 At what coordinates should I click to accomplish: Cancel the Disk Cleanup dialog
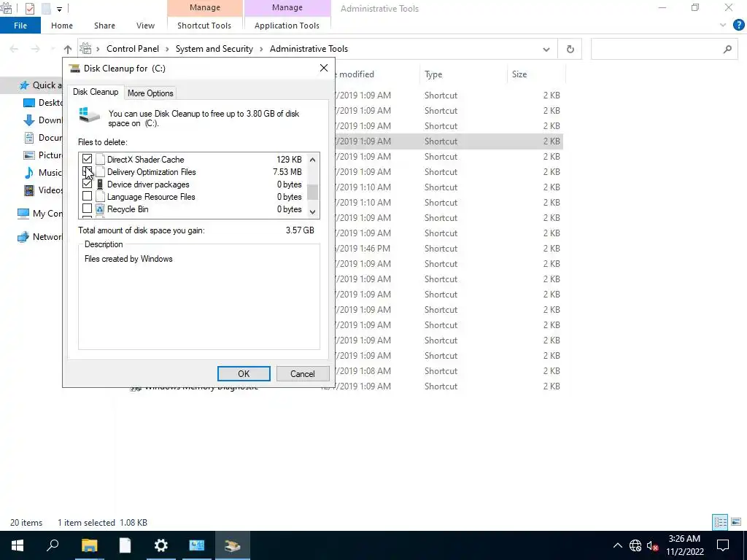pos(303,374)
